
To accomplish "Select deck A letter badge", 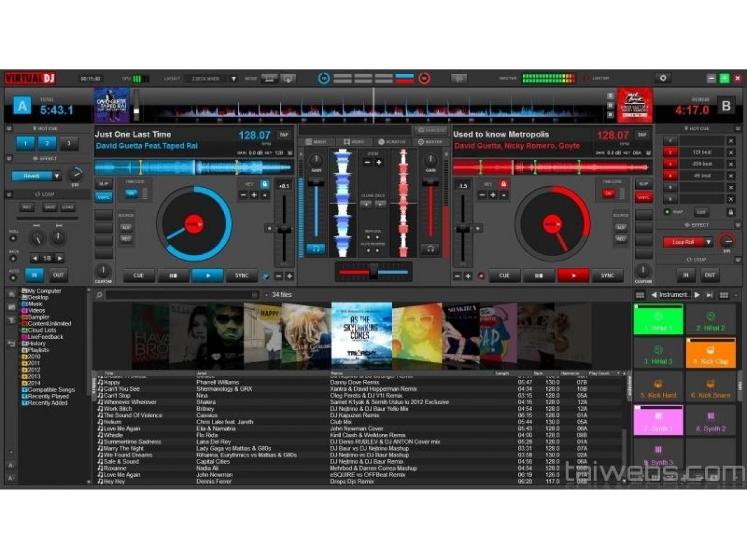I will point(22,106).
